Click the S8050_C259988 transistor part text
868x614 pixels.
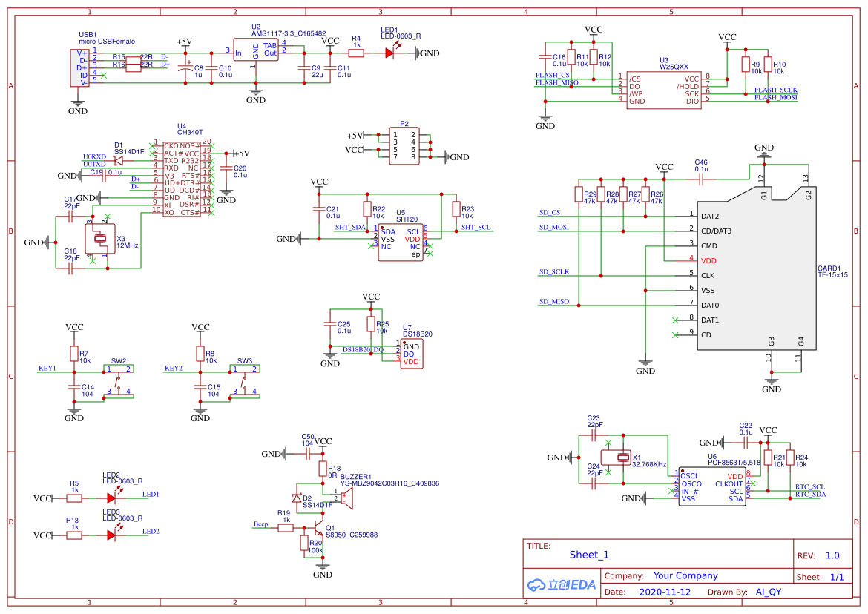click(352, 535)
